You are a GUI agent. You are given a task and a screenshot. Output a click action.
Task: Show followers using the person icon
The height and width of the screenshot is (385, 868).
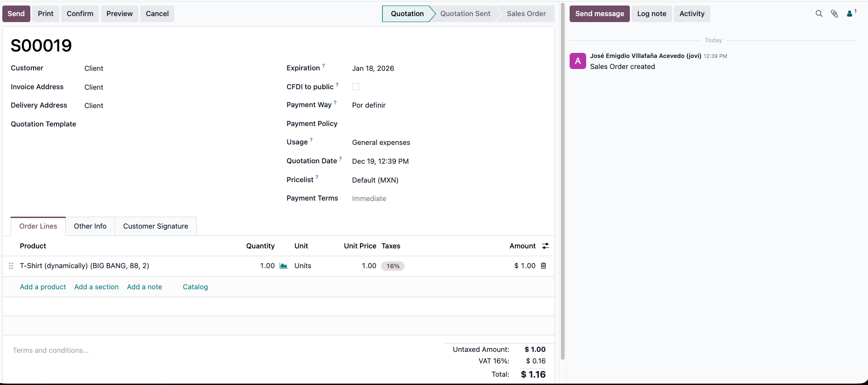pyautogui.click(x=850, y=14)
